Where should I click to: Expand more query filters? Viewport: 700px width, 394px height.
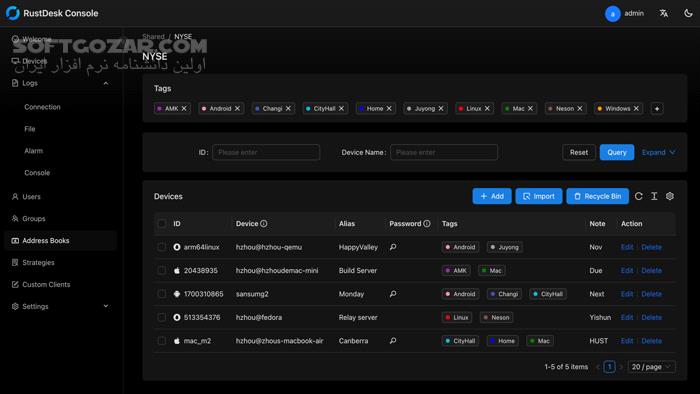(658, 152)
